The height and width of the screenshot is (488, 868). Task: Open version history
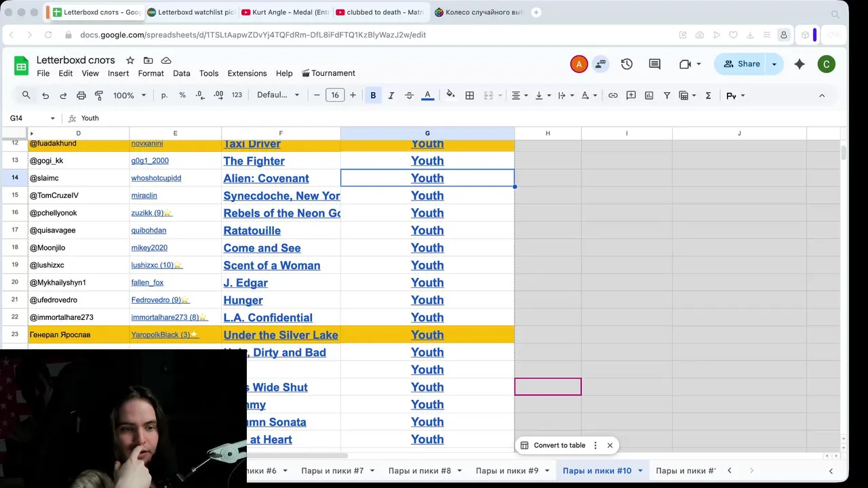(x=627, y=64)
